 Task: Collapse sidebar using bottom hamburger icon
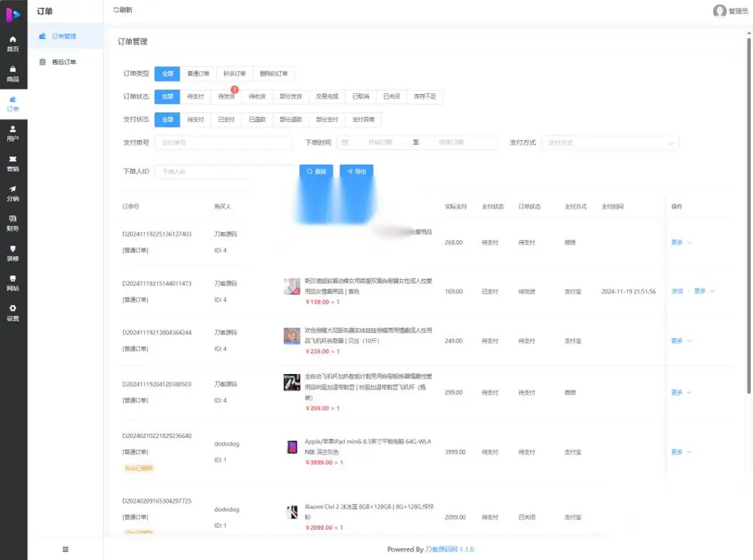click(x=66, y=549)
